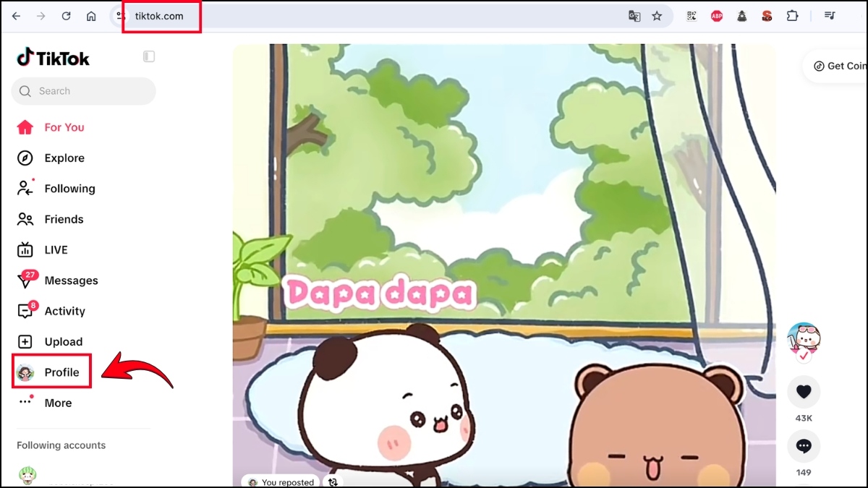The width and height of the screenshot is (868, 488).
Task: Click the browser home button
Action: pyautogui.click(x=91, y=16)
